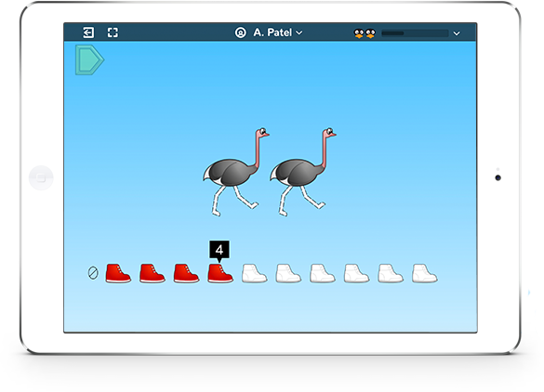
Task: Click the puzzle progress bar
Action: [x=415, y=33]
